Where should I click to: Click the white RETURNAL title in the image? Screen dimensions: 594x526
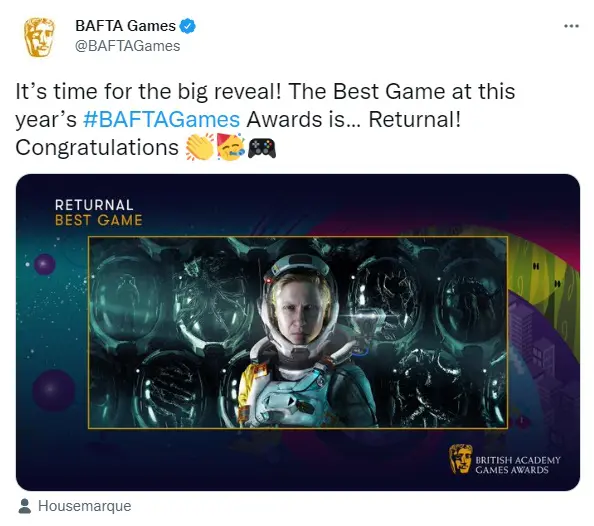(x=94, y=205)
